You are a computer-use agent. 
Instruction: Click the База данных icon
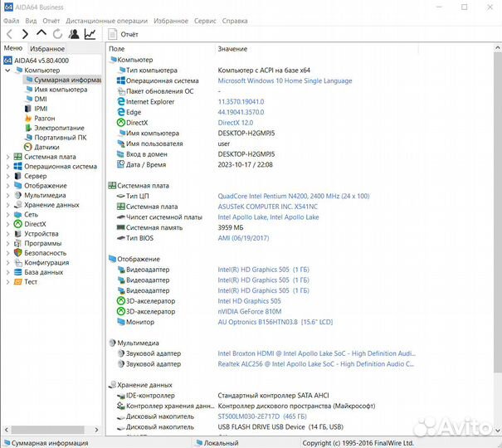(x=18, y=272)
